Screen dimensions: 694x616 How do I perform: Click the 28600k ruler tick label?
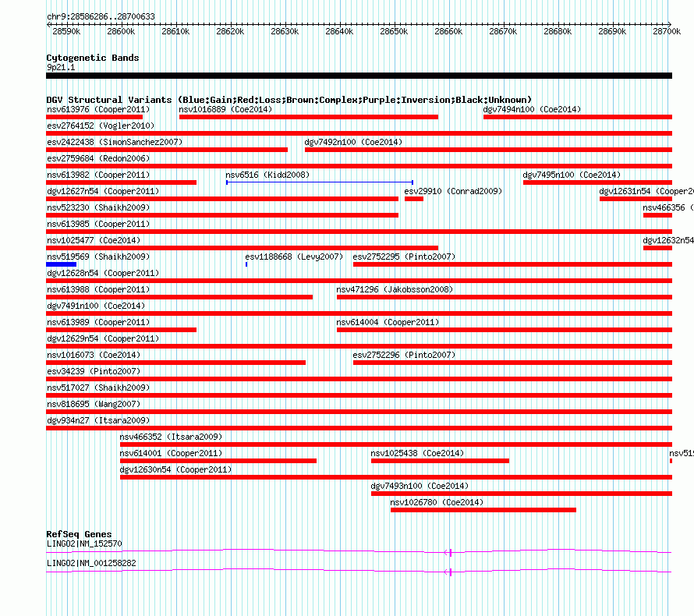(121, 31)
